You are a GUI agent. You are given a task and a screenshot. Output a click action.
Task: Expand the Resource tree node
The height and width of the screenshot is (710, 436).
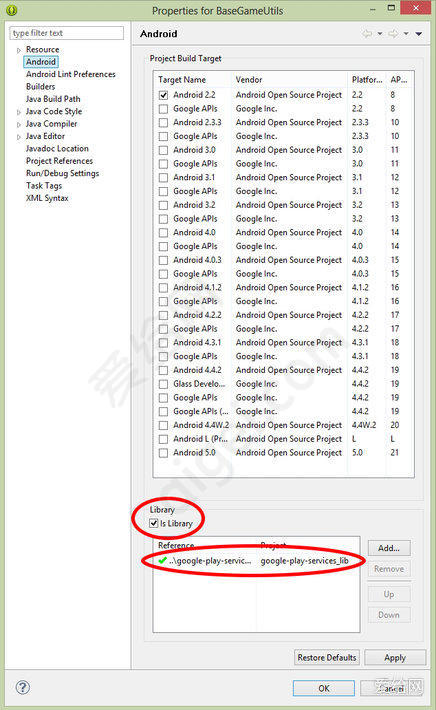(x=19, y=50)
